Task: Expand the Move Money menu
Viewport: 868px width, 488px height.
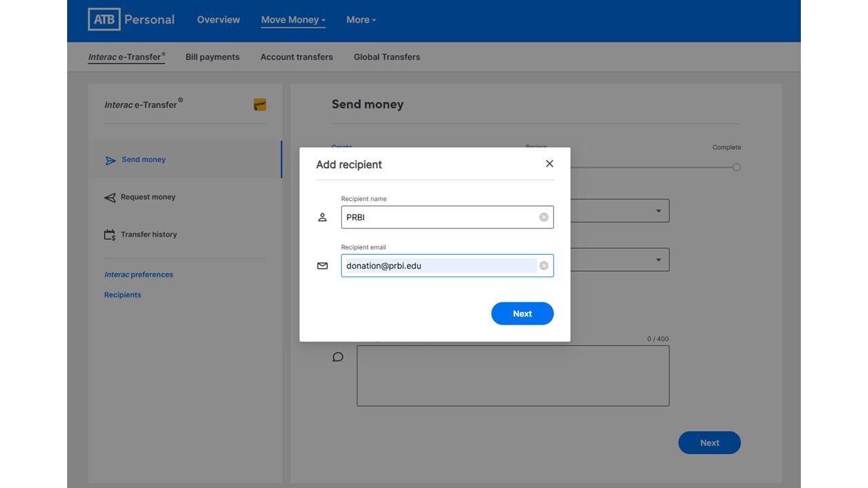Action: (293, 20)
